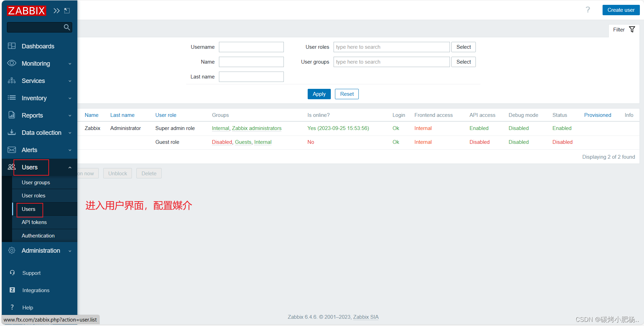The height and width of the screenshot is (326, 644).
Task: Expand the Data collection chevron
Action: tap(70, 133)
